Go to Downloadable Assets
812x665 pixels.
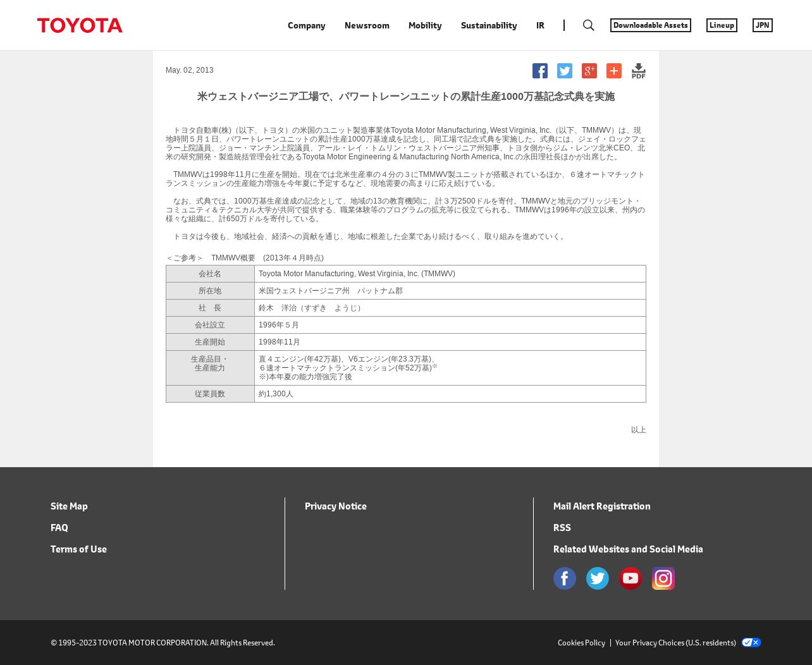click(x=651, y=25)
